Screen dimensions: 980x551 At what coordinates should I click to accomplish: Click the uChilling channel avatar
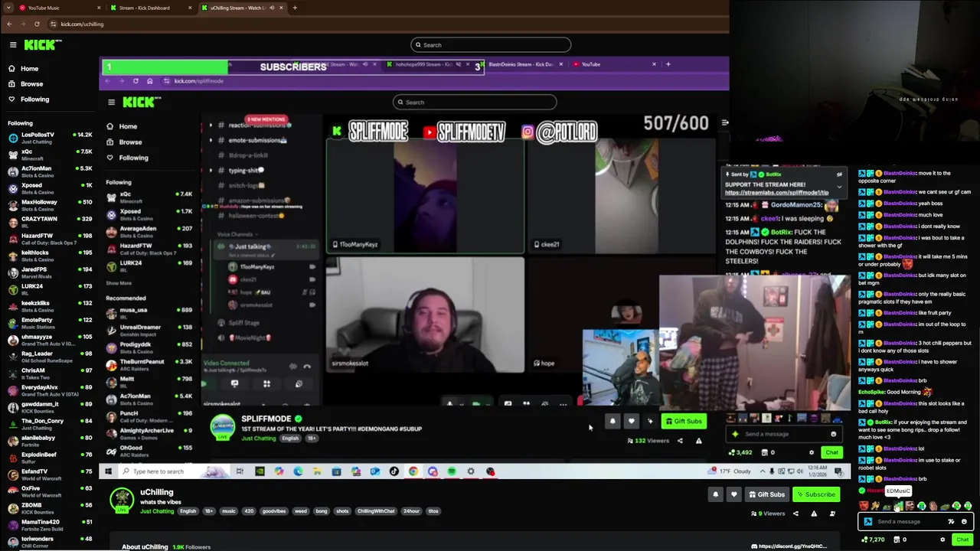pos(122,500)
